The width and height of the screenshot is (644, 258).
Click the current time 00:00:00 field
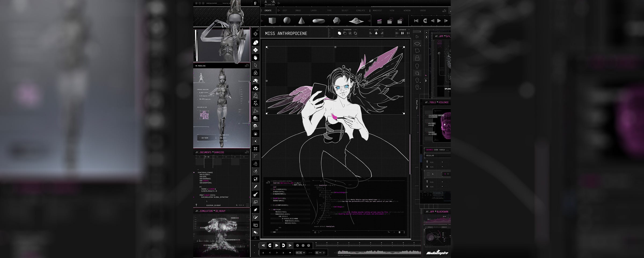click(300, 253)
